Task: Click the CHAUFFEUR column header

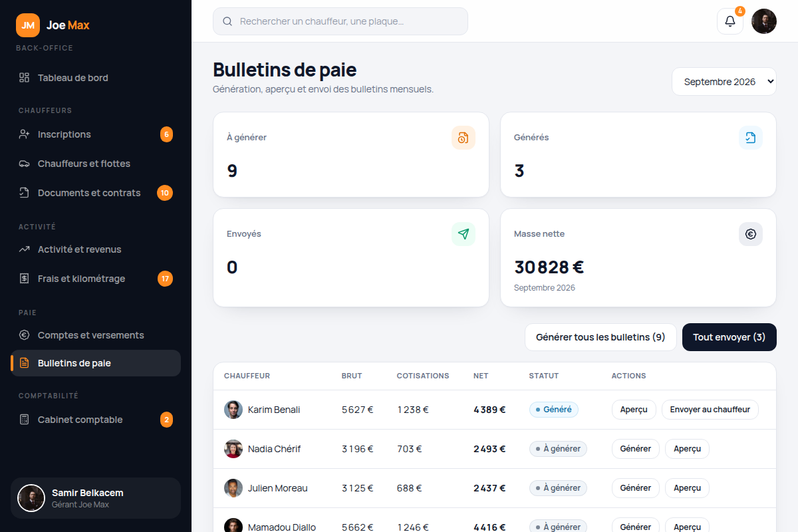Action: point(247,376)
